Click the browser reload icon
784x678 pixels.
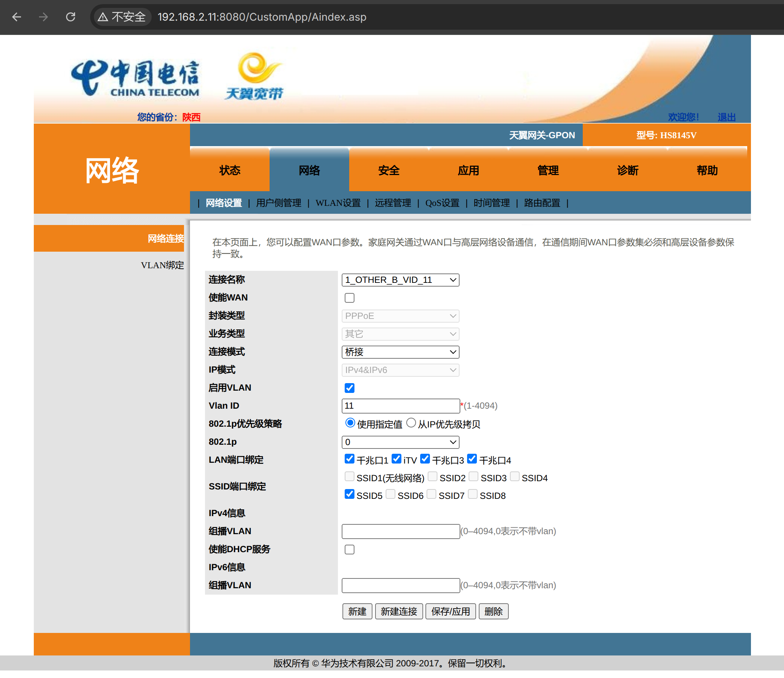(x=71, y=17)
